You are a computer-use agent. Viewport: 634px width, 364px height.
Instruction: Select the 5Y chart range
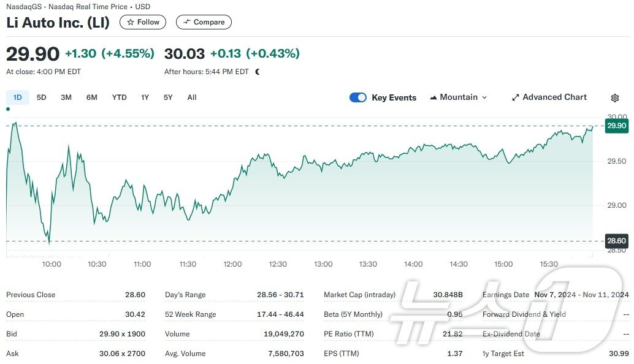168,97
